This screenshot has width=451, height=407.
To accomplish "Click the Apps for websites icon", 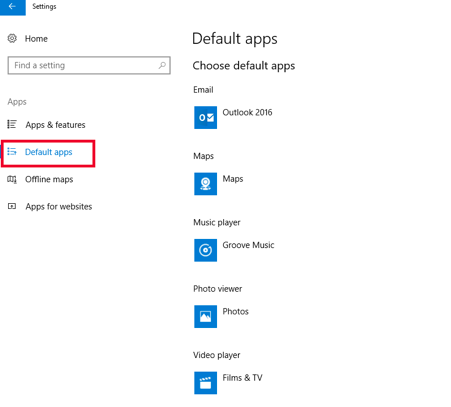I will 12,206.
